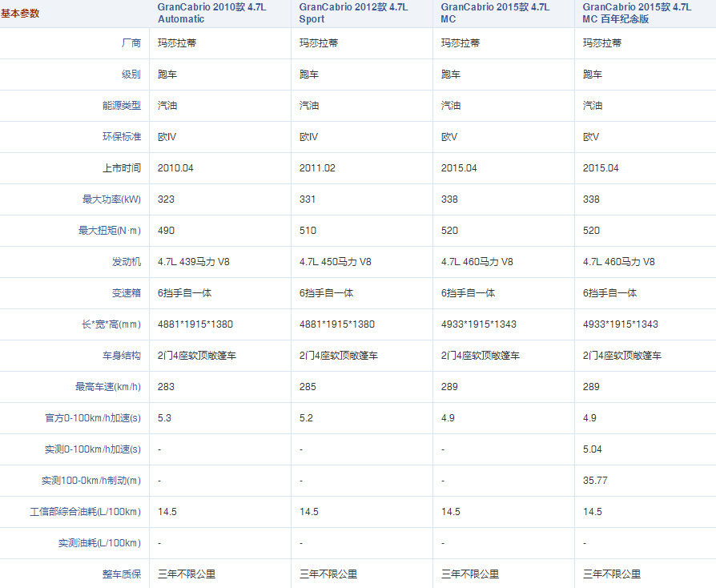Click the 实测100-0km/h制动(m) row label
The height and width of the screenshot is (588, 716).
[91, 481]
